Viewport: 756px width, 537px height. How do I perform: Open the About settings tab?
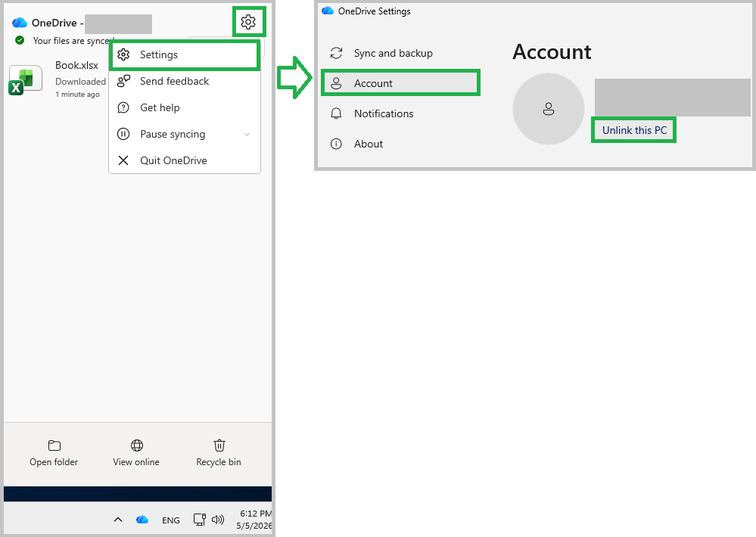[400, 144]
